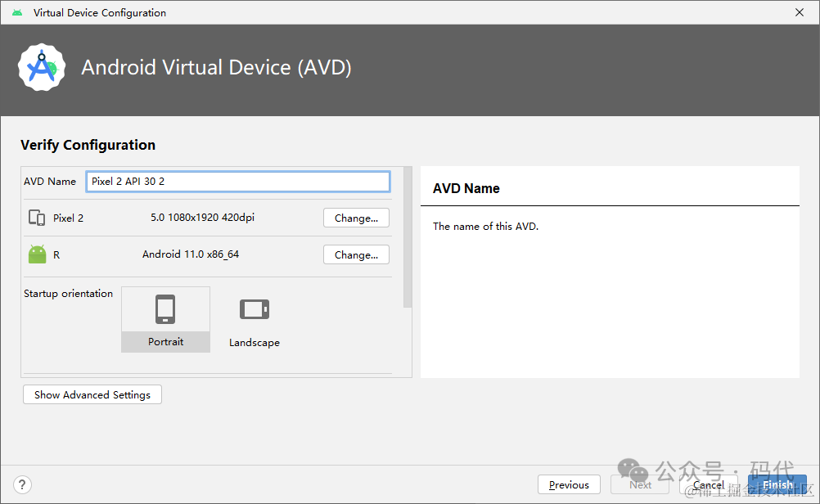Viewport: 820px width, 504px height.
Task: Change the Android 11.0 system image
Action: 356,254
